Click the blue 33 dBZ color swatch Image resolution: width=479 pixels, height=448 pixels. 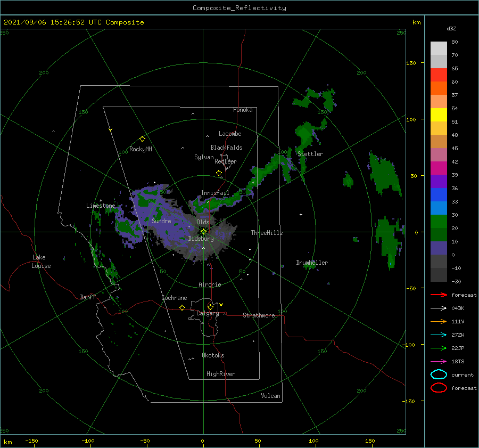(439, 195)
